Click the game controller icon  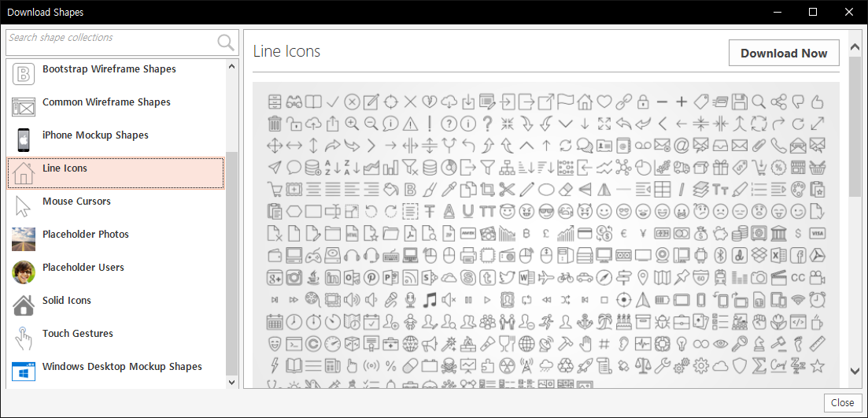[x=313, y=256]
